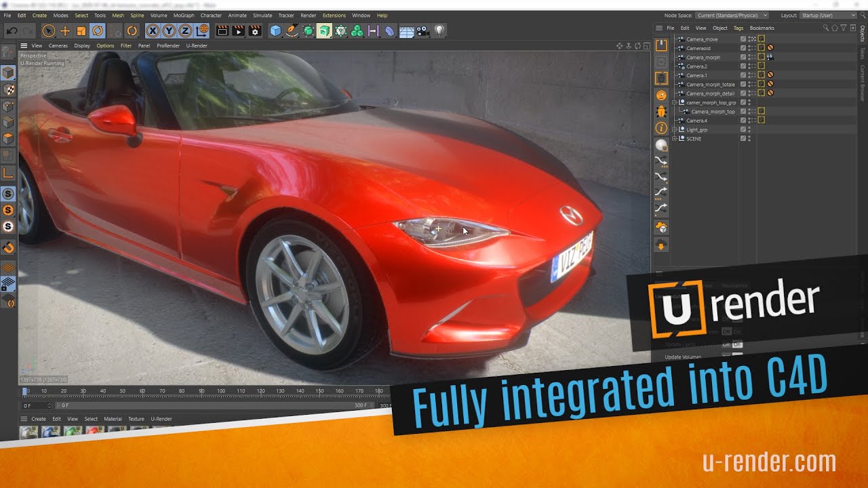
Task: Add a Cube primitive object
Action: [x=275, y=30]
